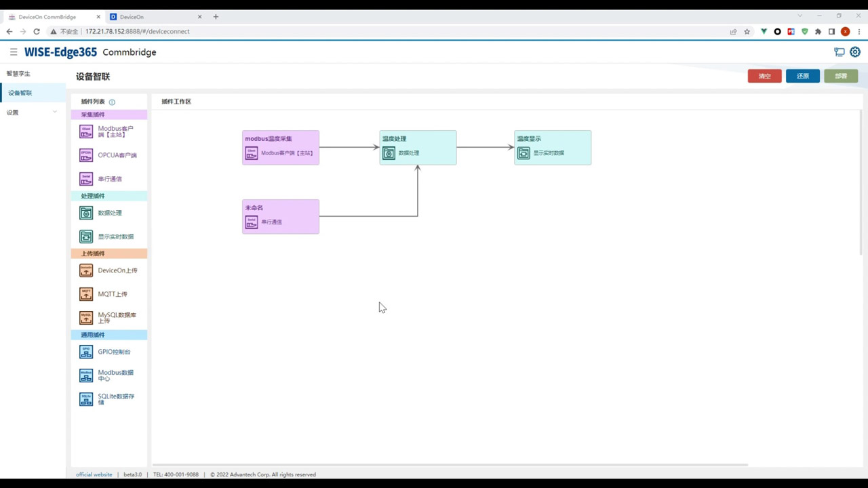Select the modbus温度采集 node title

(x=269, y=139)
